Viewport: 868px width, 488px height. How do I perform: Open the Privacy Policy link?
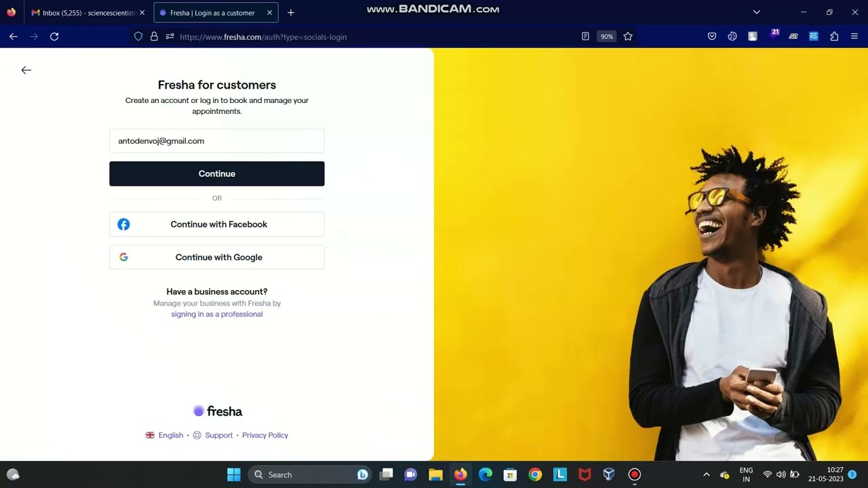[265, 435]
